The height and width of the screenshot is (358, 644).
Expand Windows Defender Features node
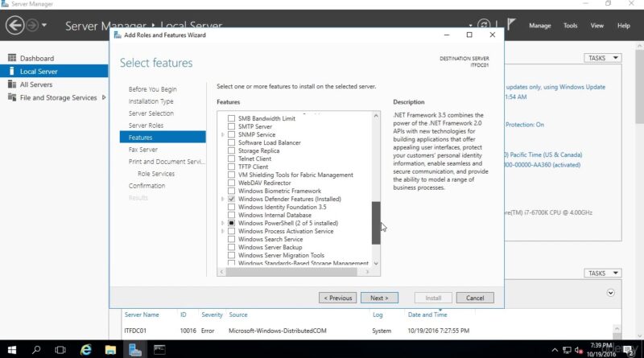[223, 199]
